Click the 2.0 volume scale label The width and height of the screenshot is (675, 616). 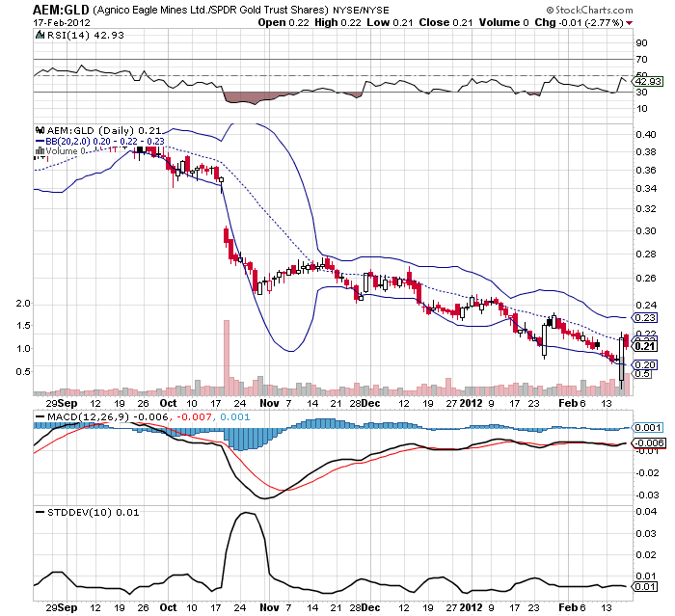pyautogui.click(x=23, y=304)
